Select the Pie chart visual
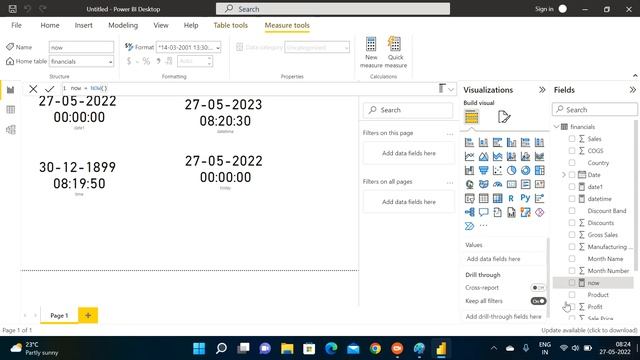Viewport: 640px width, 360px height. [511, 170]
